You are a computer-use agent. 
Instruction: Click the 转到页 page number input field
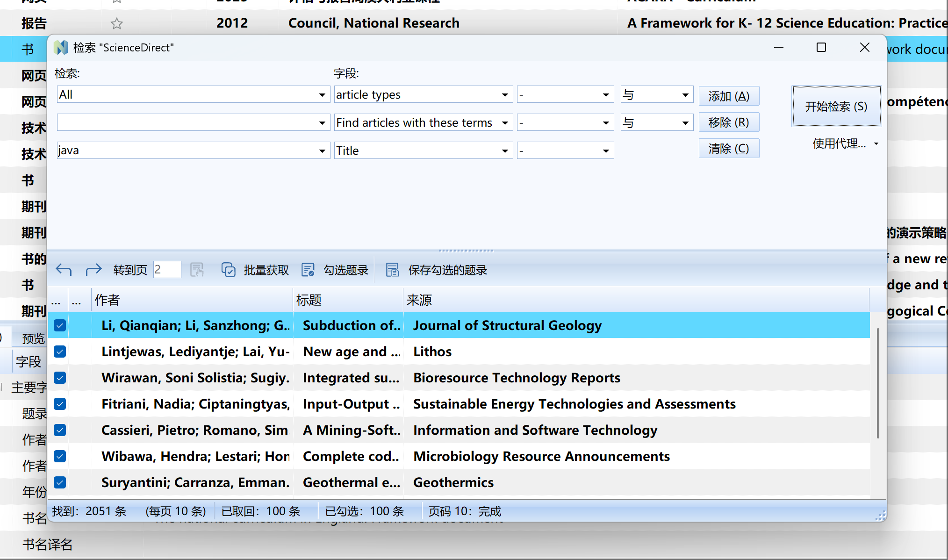point(167,269)
